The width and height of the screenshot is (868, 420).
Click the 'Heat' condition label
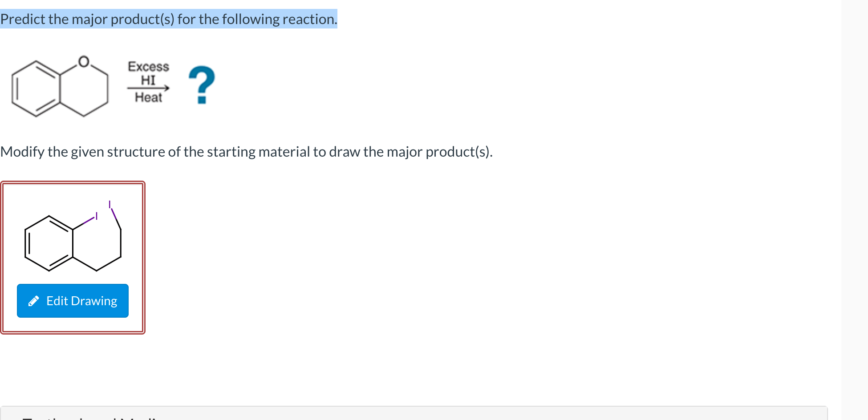pyautogui.click(x=148, y=97)
